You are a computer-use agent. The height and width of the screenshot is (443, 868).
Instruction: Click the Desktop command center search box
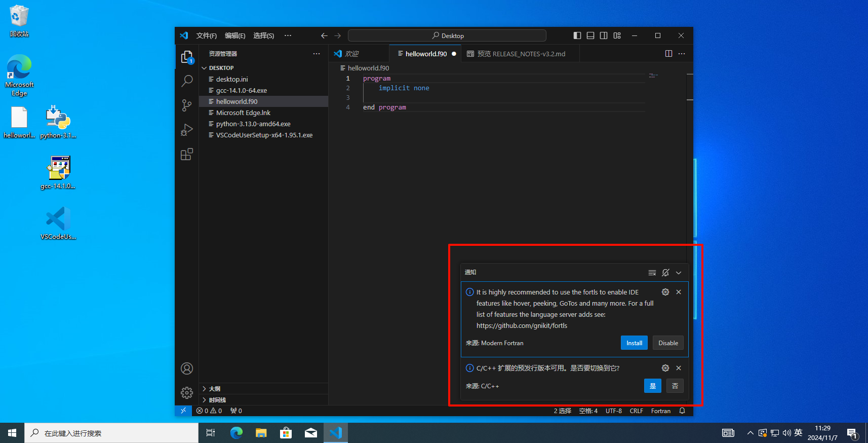pos(447,35)
